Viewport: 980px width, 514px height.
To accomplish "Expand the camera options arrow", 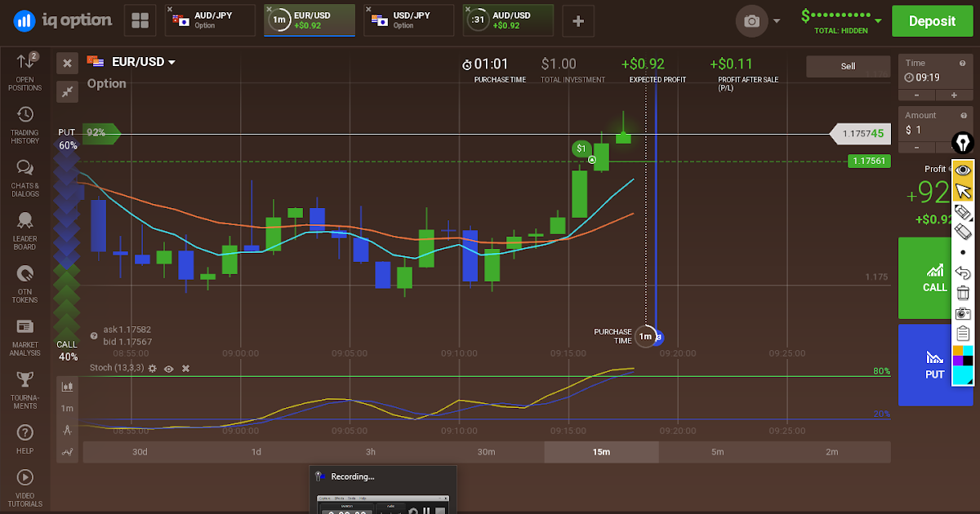I will pos(776,22).
